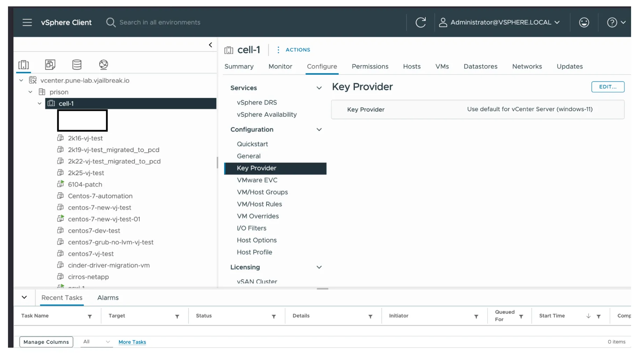Click inside the search environments field
Image resolution: width=644 pixels, height=356 pixels.
[160, 22]
